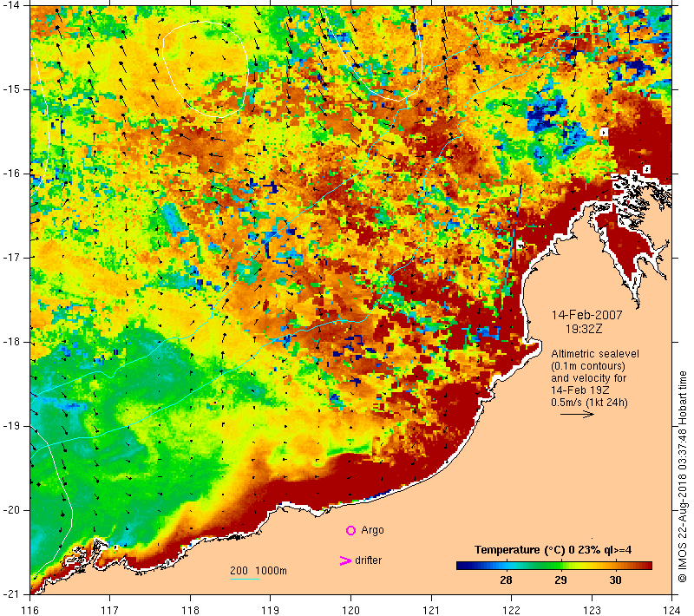This screenshot has height=616, width=694.
Task: Click the IMOS copyright timestamp vertical text
Action: click(682, 477)
